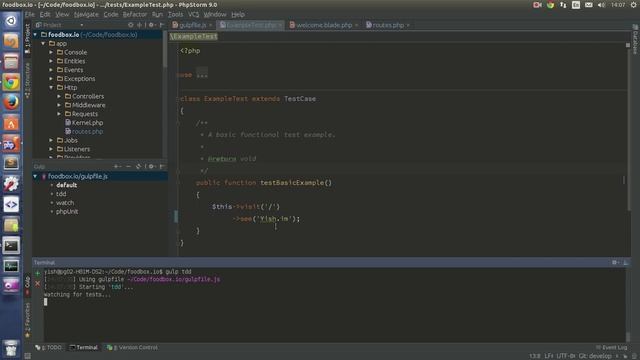
Task: Close terminal session with red X
Action: pos(38,283)
